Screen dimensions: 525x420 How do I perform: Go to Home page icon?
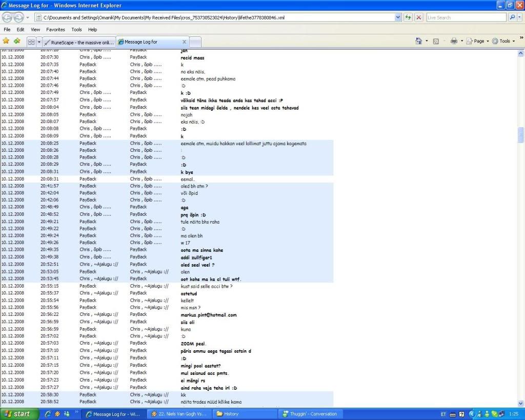tap(420, 41)
